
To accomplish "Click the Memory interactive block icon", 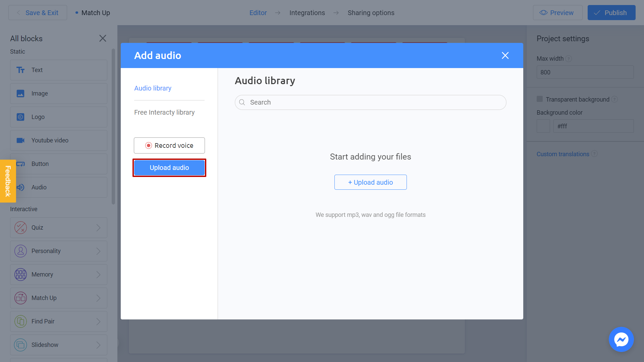I will (x=20, y=275).
